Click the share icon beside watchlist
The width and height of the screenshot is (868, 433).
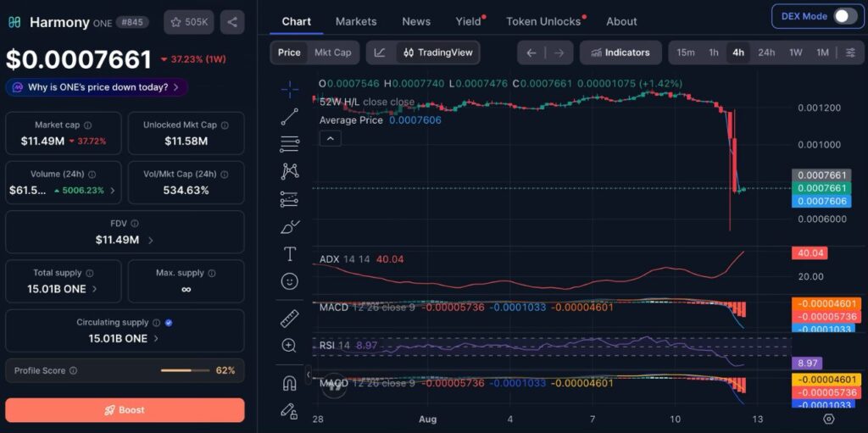(232, 22)
